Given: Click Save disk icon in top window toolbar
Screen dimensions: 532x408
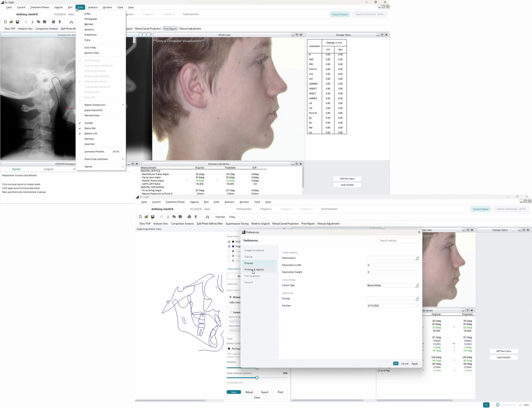Looking at the screenshot, I should point(17,22).
